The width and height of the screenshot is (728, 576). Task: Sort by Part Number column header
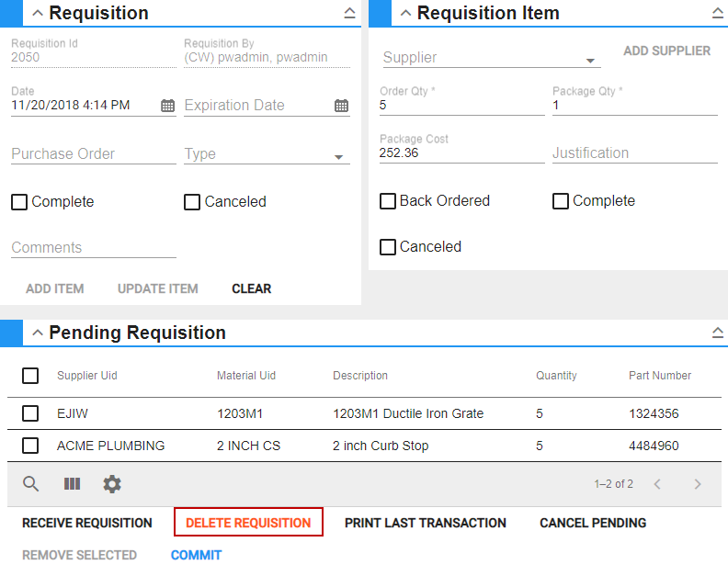pos(659,376)
